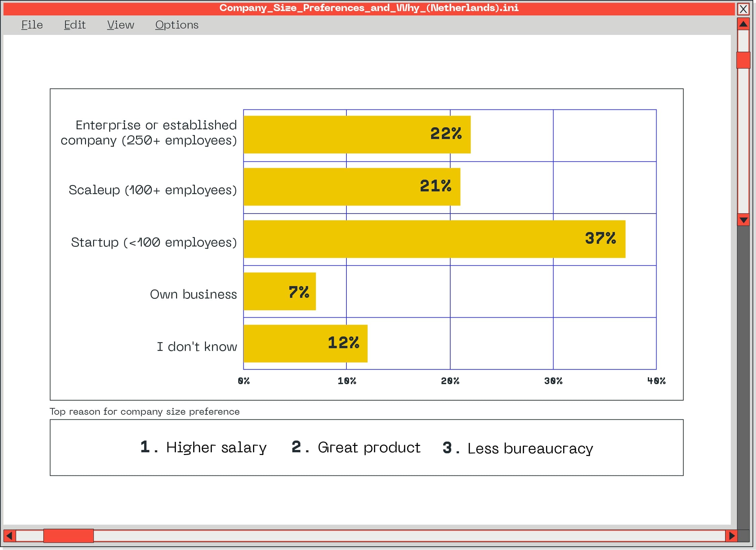Image resolution: width=756 pixels, height=550 pixels.
Task: Click the 'I don't know' label
Action: point(197,347)
